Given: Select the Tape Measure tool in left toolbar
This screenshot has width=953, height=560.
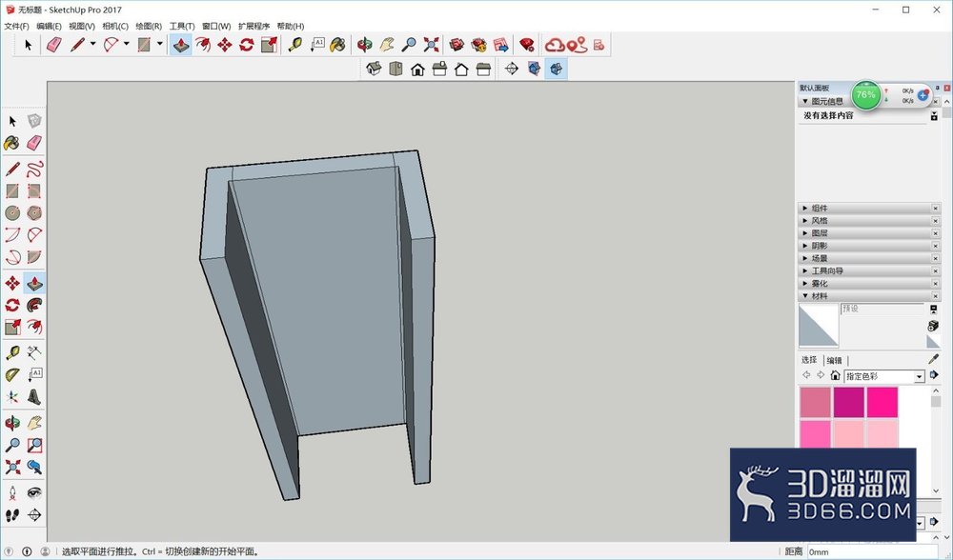Looking at the screenshot, I should tap(12, 352).
